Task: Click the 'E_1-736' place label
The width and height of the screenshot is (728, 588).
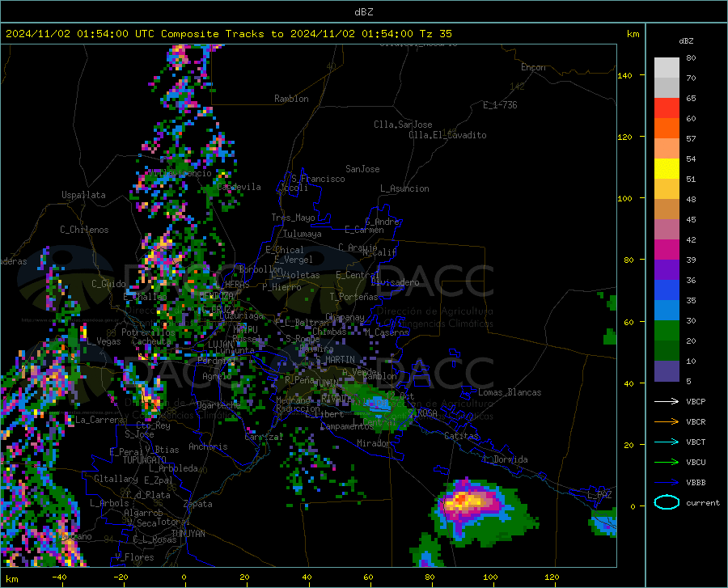Action: pos(500,105)
